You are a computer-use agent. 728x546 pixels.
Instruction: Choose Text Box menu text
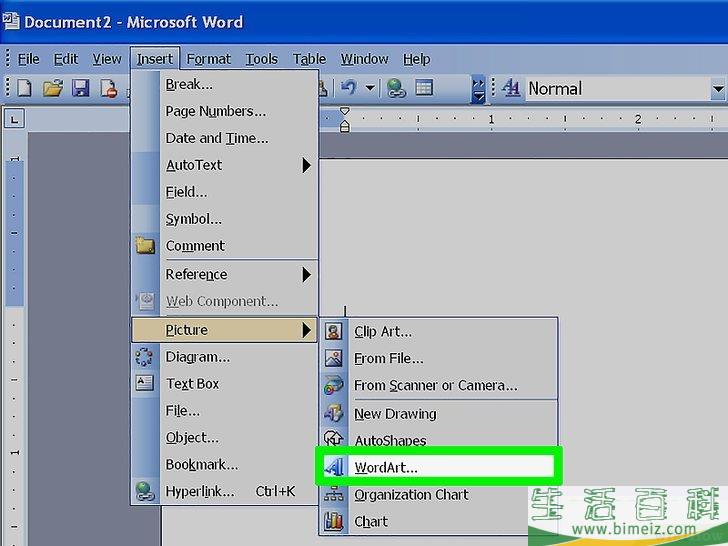[x=192, y=384]
